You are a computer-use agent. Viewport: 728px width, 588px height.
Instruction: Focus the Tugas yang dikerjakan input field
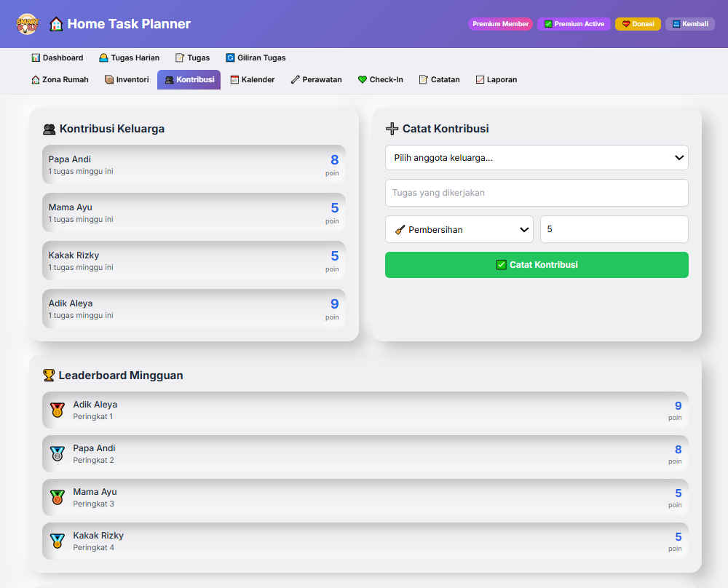(x=537, y=193)
